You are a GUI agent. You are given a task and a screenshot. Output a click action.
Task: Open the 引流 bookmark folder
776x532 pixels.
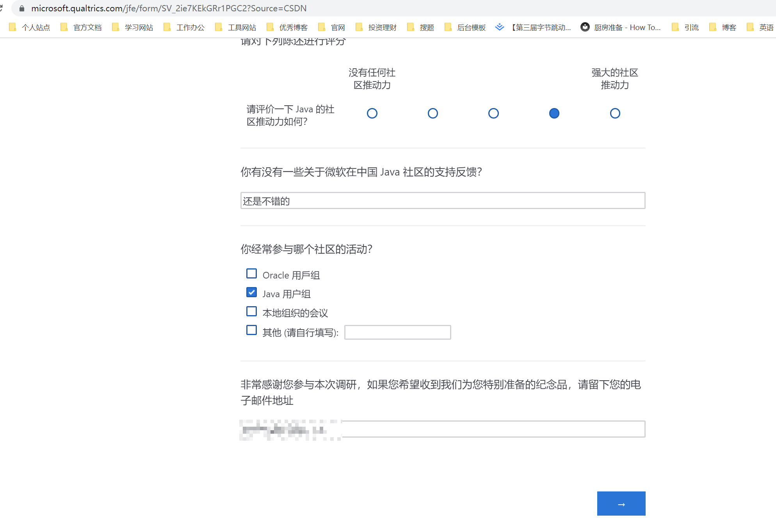click(x=685, y=27)
